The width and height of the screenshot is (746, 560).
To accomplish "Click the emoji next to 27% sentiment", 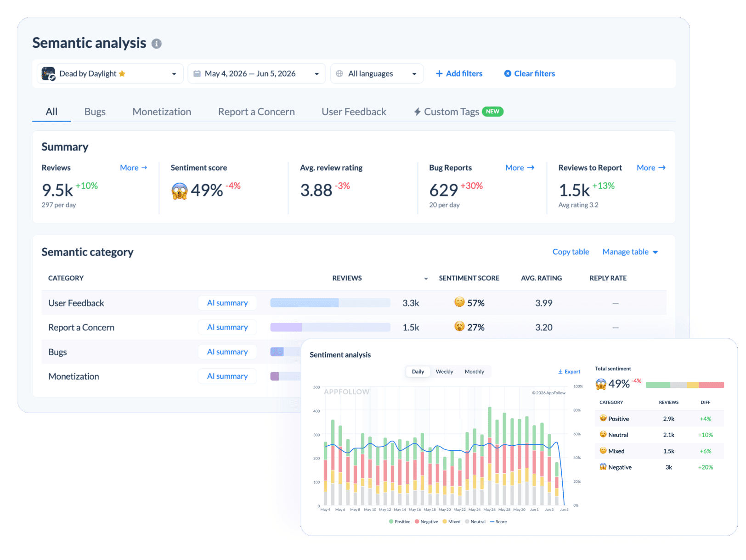I will tap(459, 326).
